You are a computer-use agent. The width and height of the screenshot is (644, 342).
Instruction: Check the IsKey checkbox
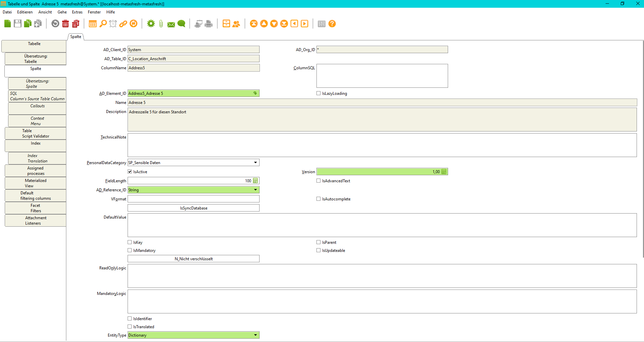point(130,242)
